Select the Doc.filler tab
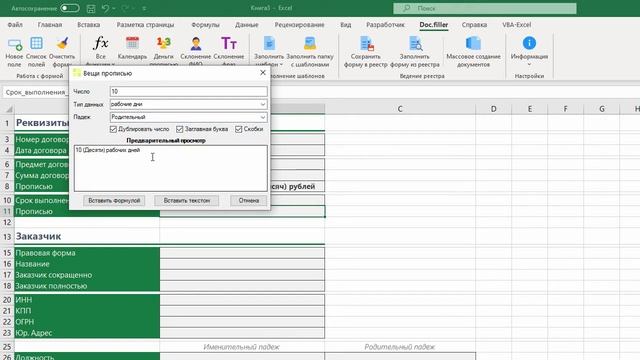The height and width of the screenshot is (360, 640). 434,25
